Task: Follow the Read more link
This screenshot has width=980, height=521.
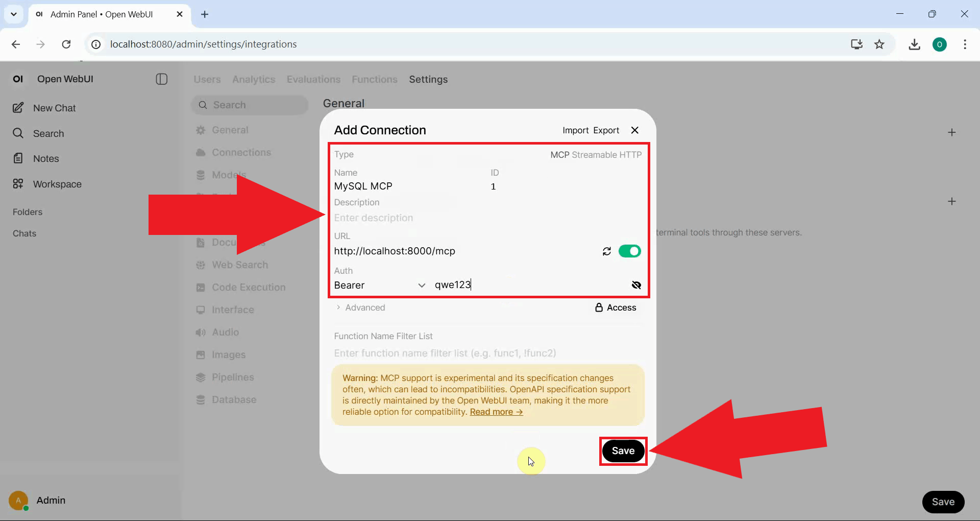Action: (x=496, y=412)
